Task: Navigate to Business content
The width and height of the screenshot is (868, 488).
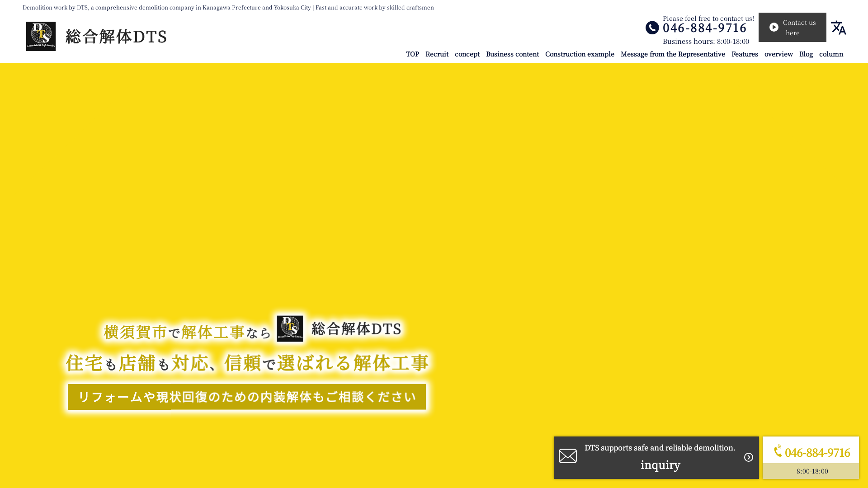Action: [x=512, y=54]
